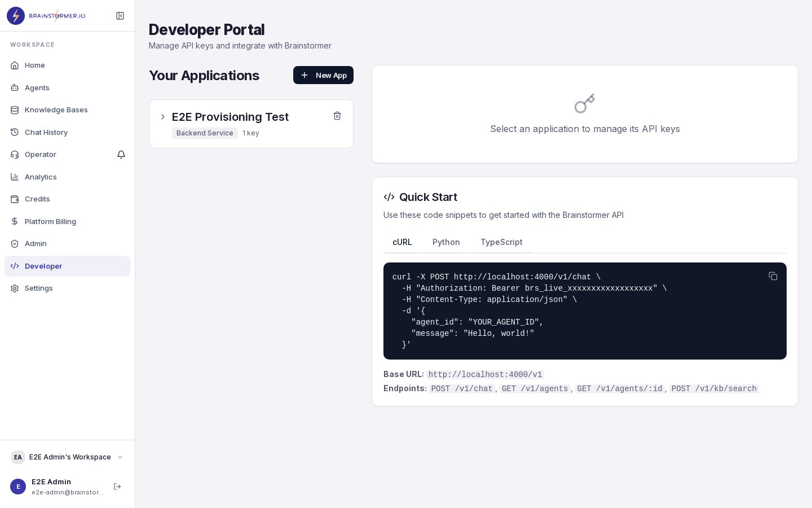Click the Settings gear icon
Image resolution: width=812 pixels, height=508 pixels.
point(15,288)
